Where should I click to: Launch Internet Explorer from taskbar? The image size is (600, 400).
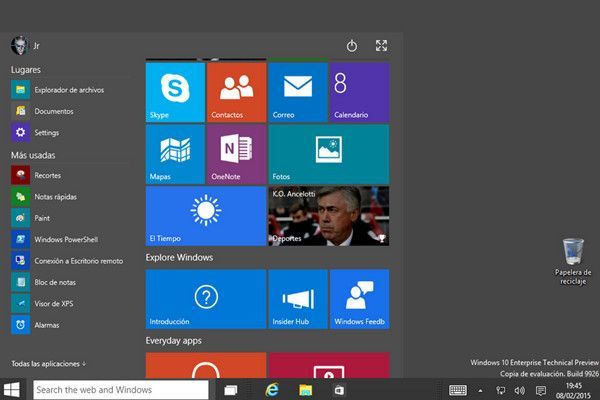272,390
